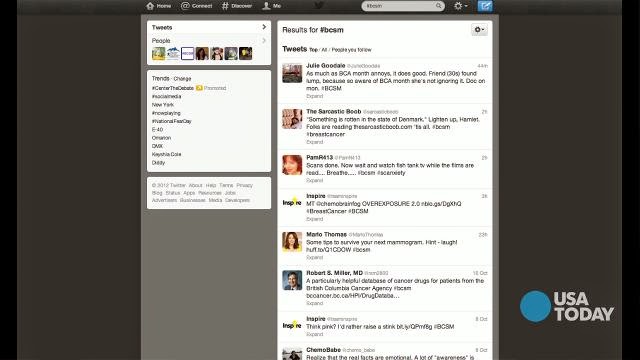Viewport: 640px width, 360px height.
Task: Expand PamR413's tweet
Action: coord(314,180)
